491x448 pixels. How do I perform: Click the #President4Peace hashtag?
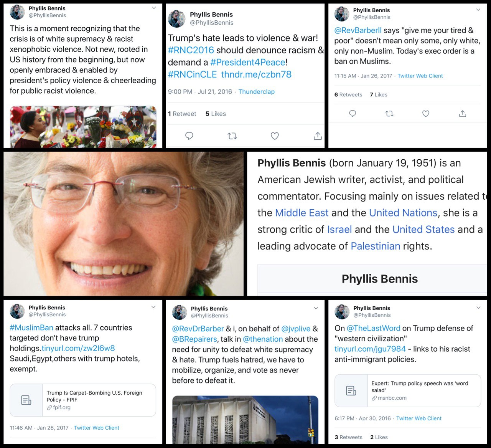(248, 62)
